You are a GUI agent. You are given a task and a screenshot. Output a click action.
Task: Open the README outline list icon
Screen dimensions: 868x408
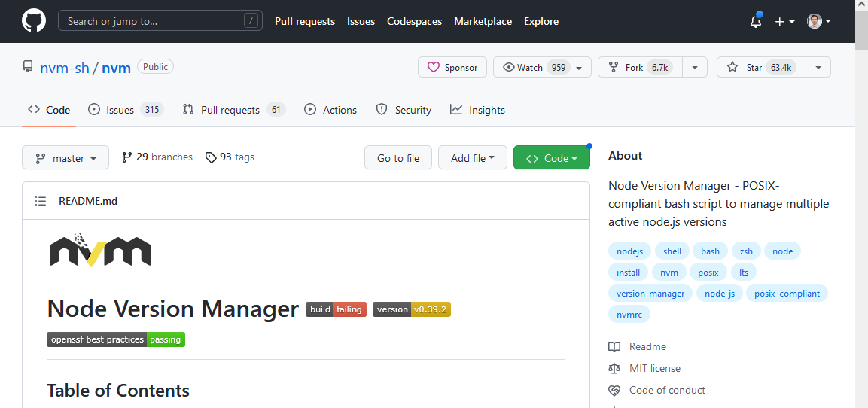click(41, 201)
